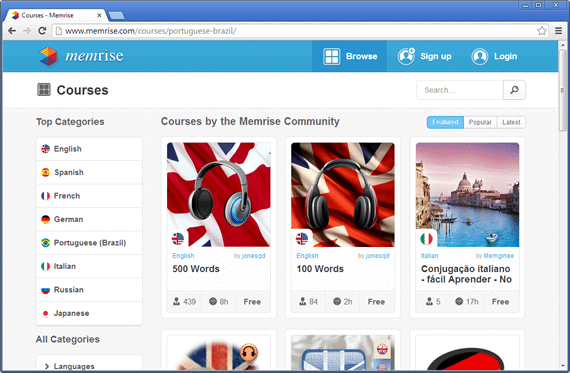Click the Login avatar icon
This screenshot has width=570, height=373.
pyautogui.click(x=479, y=56)
